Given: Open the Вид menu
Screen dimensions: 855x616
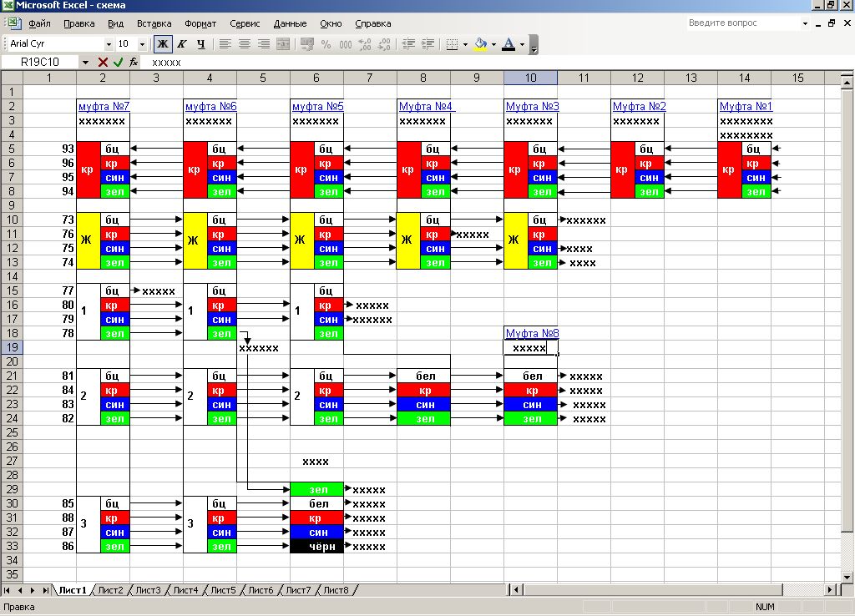Looking at the screenshot, I should tap(115, 23).
